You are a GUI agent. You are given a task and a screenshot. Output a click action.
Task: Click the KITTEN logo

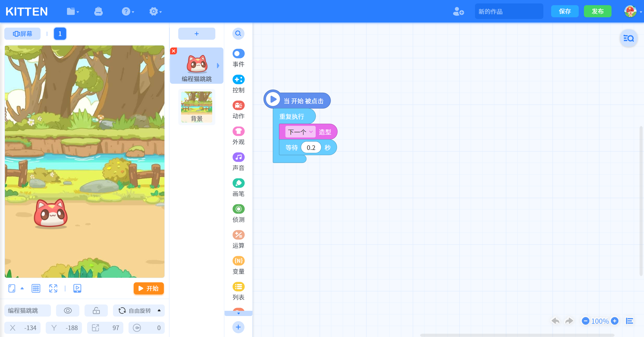[26, 12]
